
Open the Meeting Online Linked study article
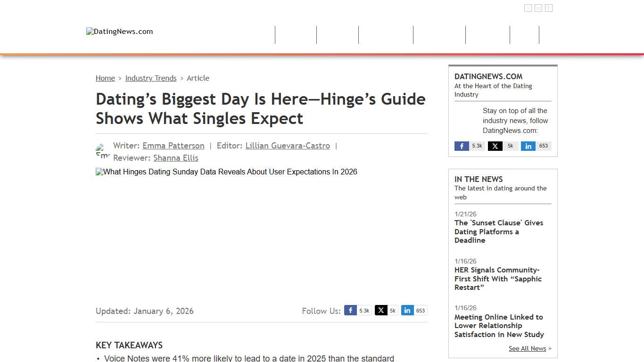tap(499, 326)
